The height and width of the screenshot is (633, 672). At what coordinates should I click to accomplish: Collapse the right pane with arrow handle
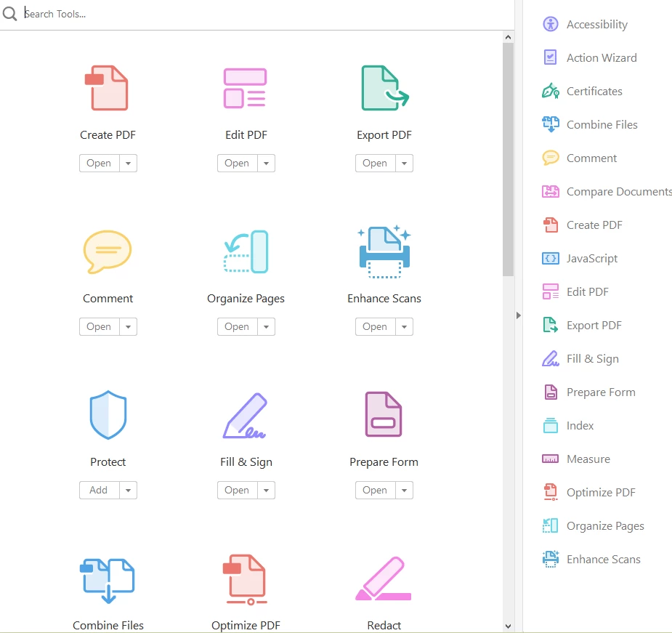[519, 315]
